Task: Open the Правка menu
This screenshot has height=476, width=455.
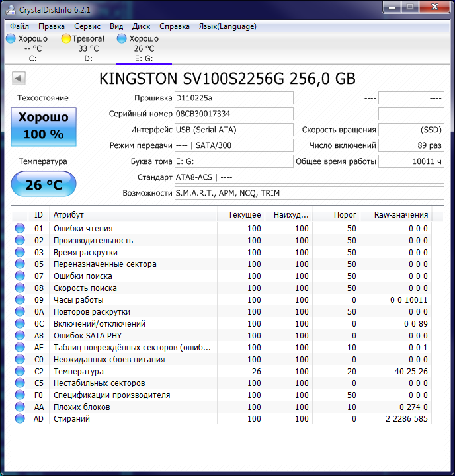Action: coord(52,26)
